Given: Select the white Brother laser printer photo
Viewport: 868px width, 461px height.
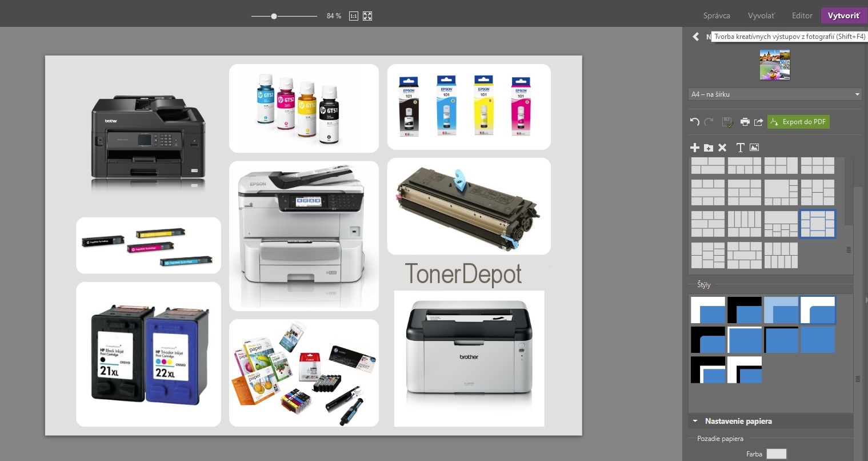Looking at the screenshot, I should click(469, 359).
